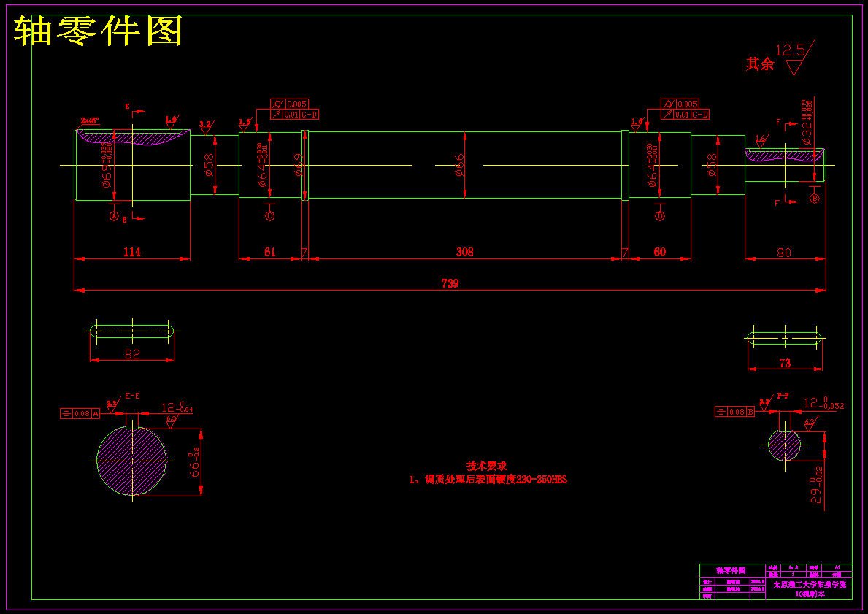This screenshot has width=868, height=614.
Task: Select the 其余 surface roughness note
Action: [760, 64]
